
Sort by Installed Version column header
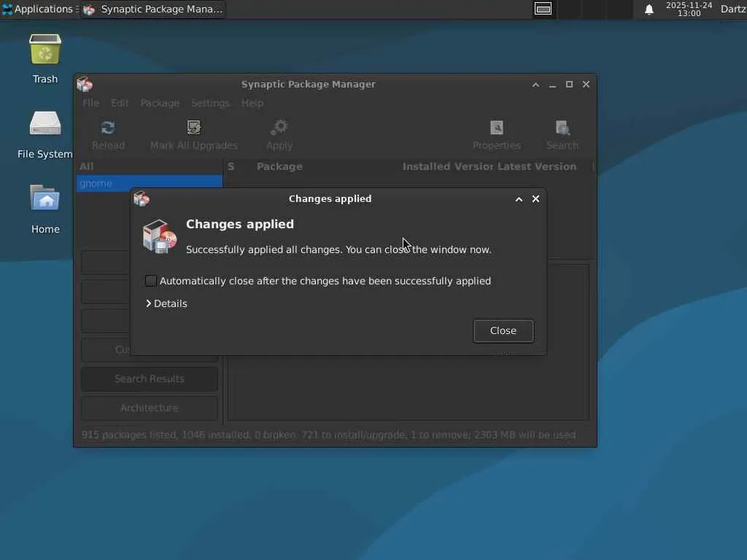tap(447, 167)
